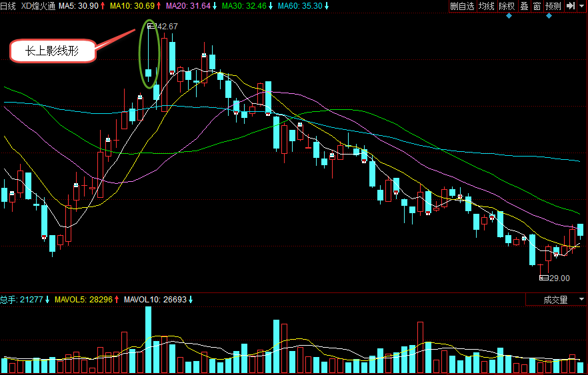Toggle the 除权 ex-rights button

coord(507,6)
